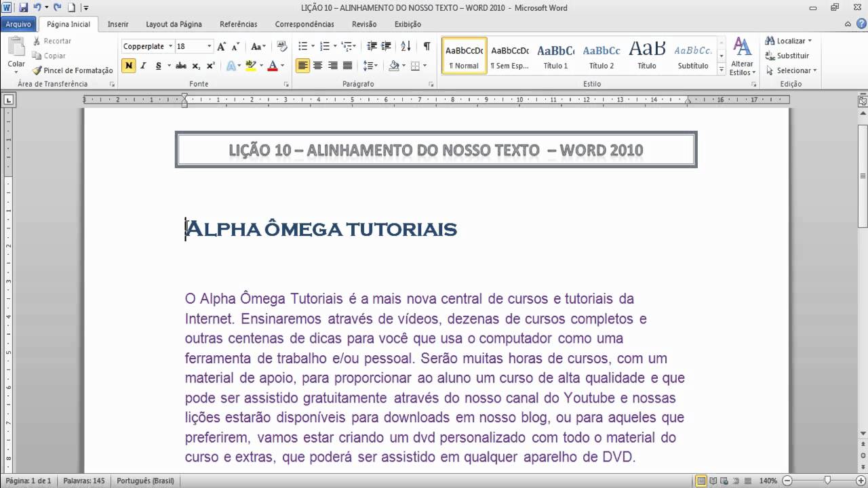The width and height of the screenshot is (868, 488).
Task: Fill shading with paint bucket icon
Action: pyautogui.click(x=393, y=66)
